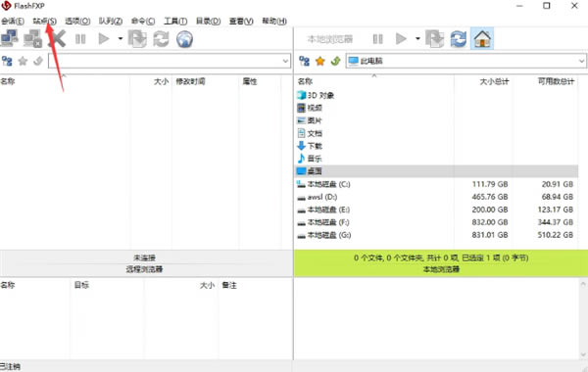
Task: Open the 会话(E) menu
Action: (x=13, y=21)
